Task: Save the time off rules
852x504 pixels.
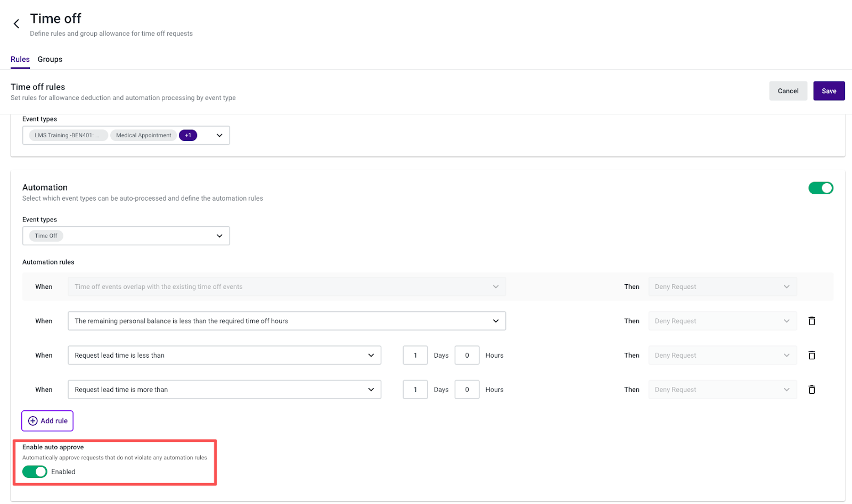Action: coord(829,91)
